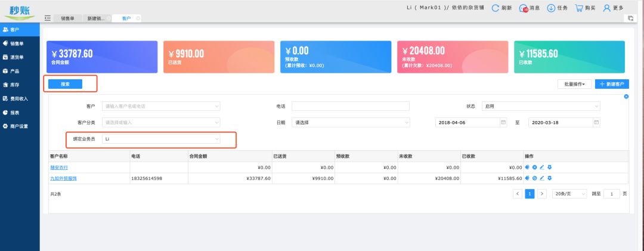This screenshot has height=251, width=644.
Task: Click the download arrow icon in 随安衣行 row
Action: click(x=550, y=167)
